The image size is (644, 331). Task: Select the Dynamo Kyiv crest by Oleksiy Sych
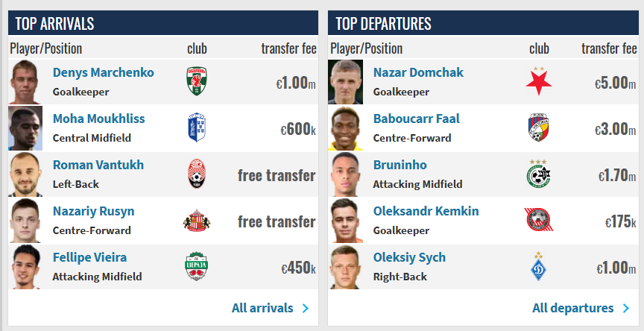point(538,267)
